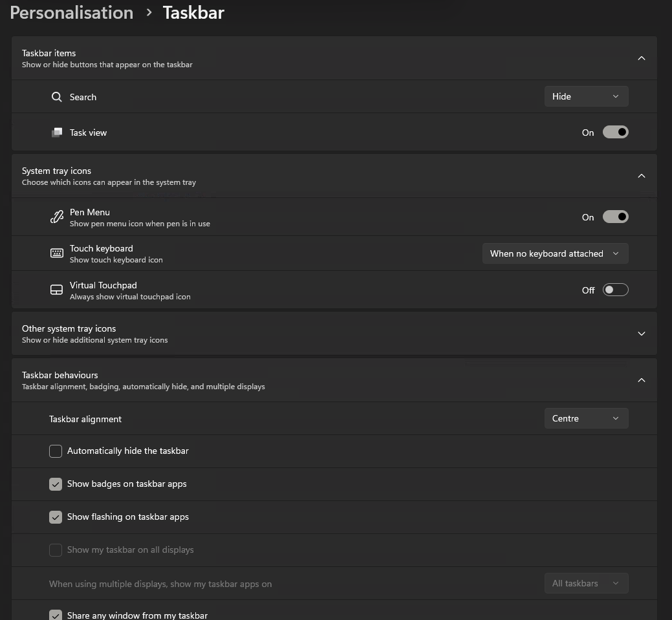Click the Search magnifier icon
The height and width of the screenshot is (620, 672).
pyautogui.click(x=57, y=97)
